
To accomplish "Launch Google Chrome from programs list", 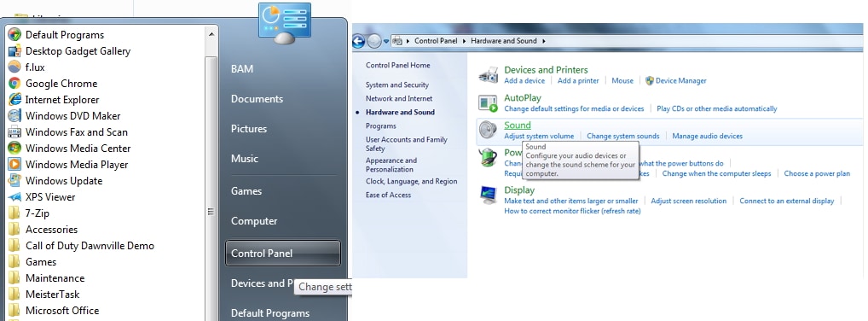I will click(x=14, y=83).
